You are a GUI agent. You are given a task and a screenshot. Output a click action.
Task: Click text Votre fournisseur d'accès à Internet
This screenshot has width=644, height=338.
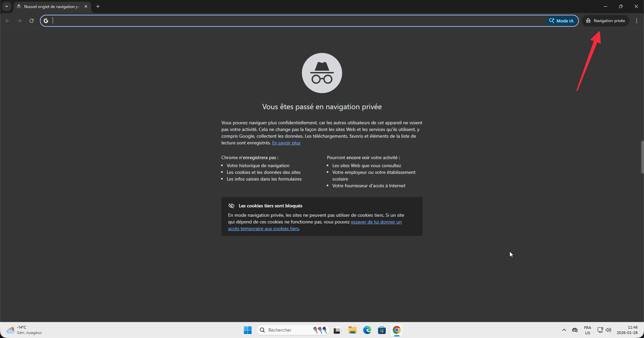(369, 186)
